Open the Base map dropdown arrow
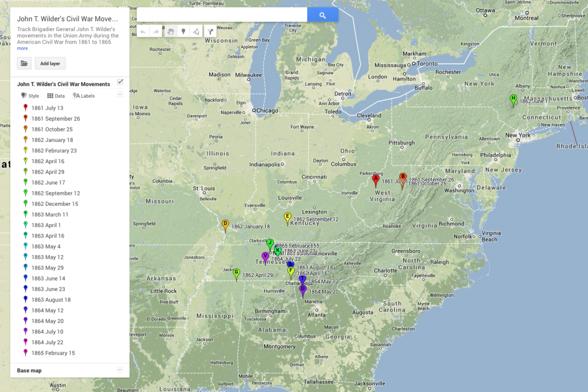This screenshot has width=588, height=392. click(x=119, y=370)
